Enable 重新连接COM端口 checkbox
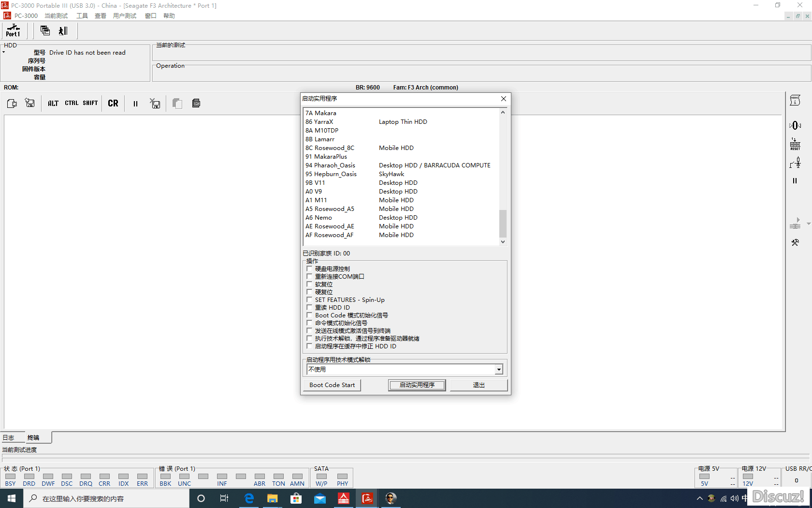Image resolution: width=812 pixels, height=508 pixels. tap(309, 276)
